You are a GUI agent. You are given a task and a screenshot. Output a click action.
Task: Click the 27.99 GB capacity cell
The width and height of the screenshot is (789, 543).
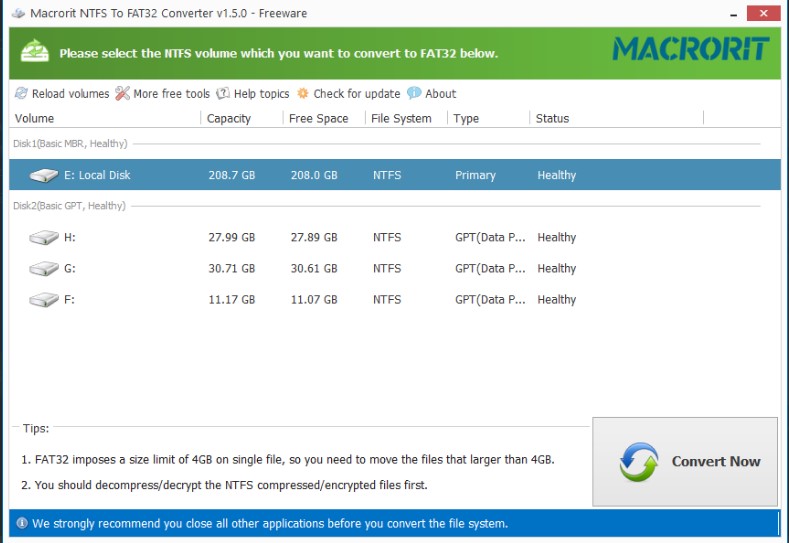[232, 237]
